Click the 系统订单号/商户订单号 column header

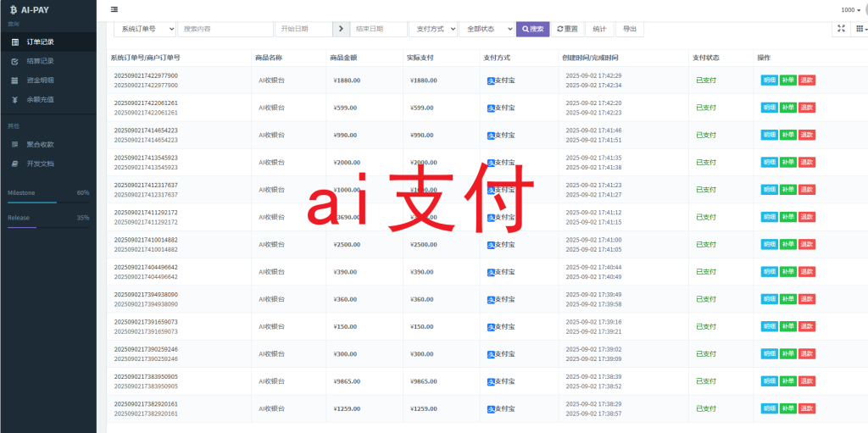pyautogui.click(x=145, y=58)
